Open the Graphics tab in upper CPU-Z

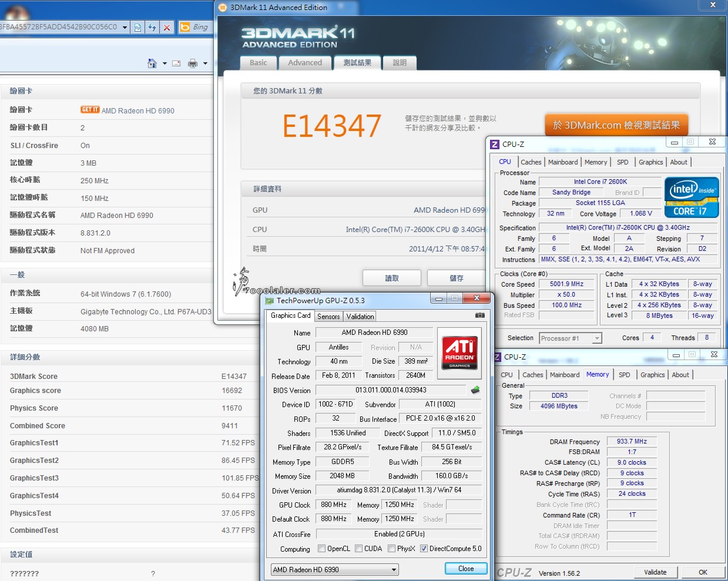(x=651, y=162)
